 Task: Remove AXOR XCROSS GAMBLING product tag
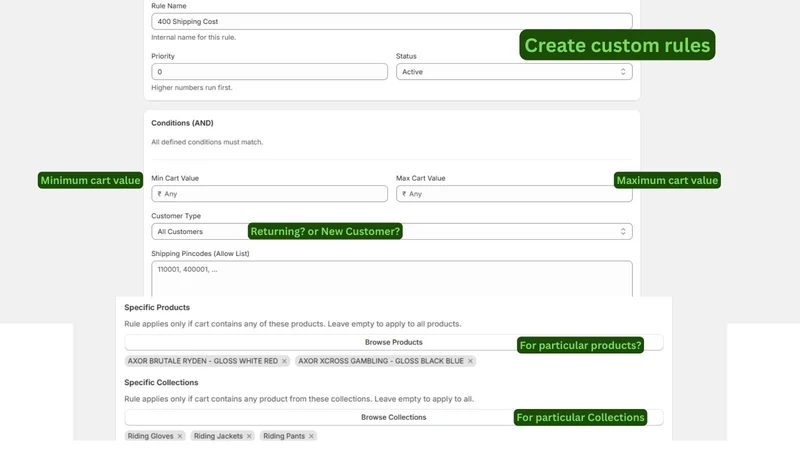click(470, 361)
